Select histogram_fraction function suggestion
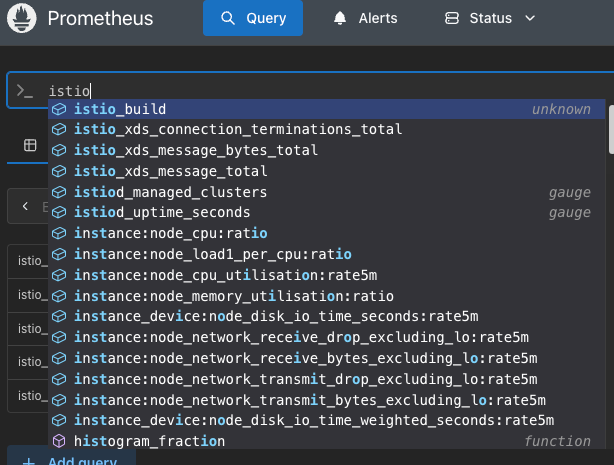This screenshot has height=465, width=614. 327,441
